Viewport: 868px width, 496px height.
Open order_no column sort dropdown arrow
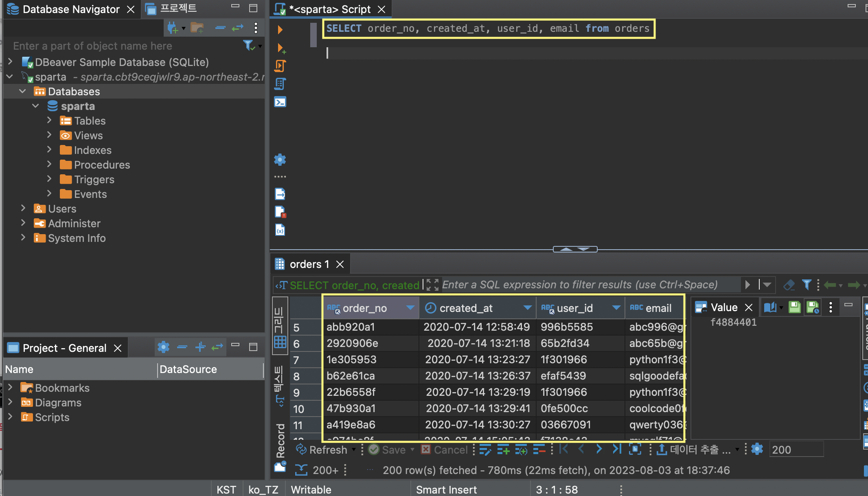[410, 308]
